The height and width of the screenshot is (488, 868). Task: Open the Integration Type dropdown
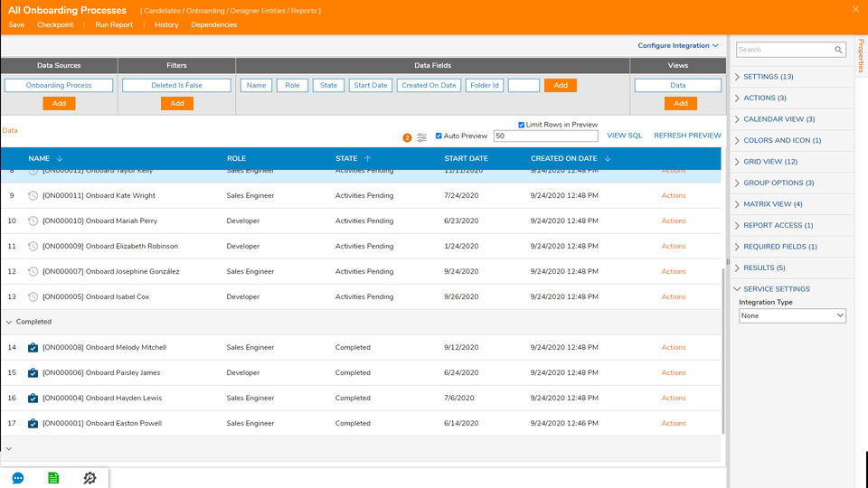click(792, 315)
